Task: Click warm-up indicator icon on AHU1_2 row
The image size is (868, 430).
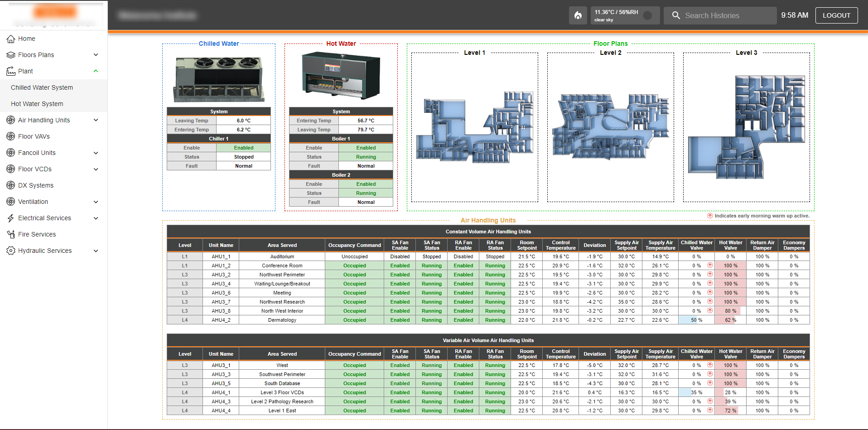Action: tap(710, 266)
